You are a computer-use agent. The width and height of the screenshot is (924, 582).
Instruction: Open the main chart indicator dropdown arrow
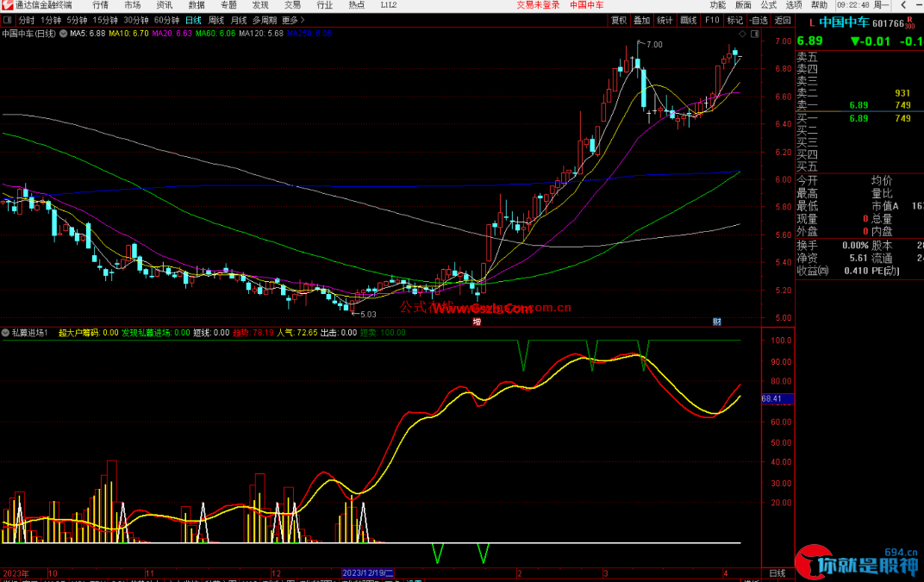click(x=63, y=34)
